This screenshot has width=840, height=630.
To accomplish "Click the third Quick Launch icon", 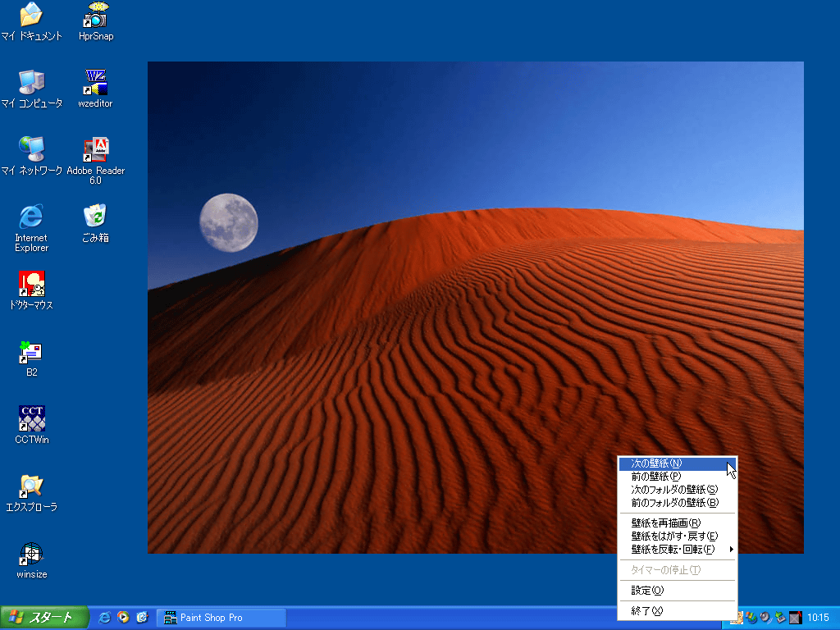I will click(x=142, y=617).
